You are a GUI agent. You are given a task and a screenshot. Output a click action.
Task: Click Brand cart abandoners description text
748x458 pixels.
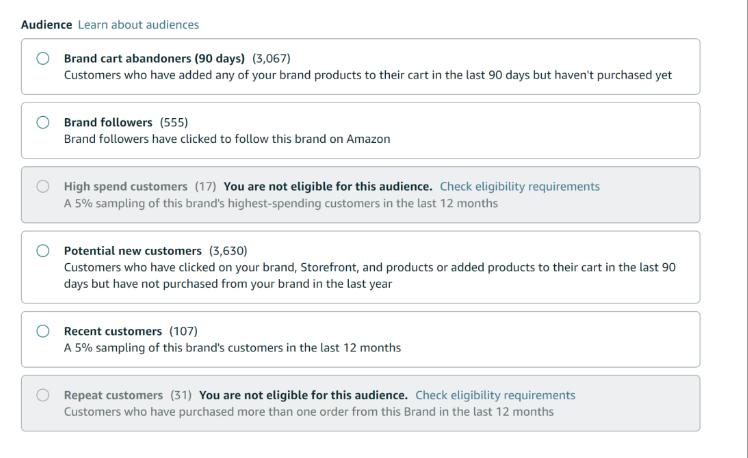367,75
